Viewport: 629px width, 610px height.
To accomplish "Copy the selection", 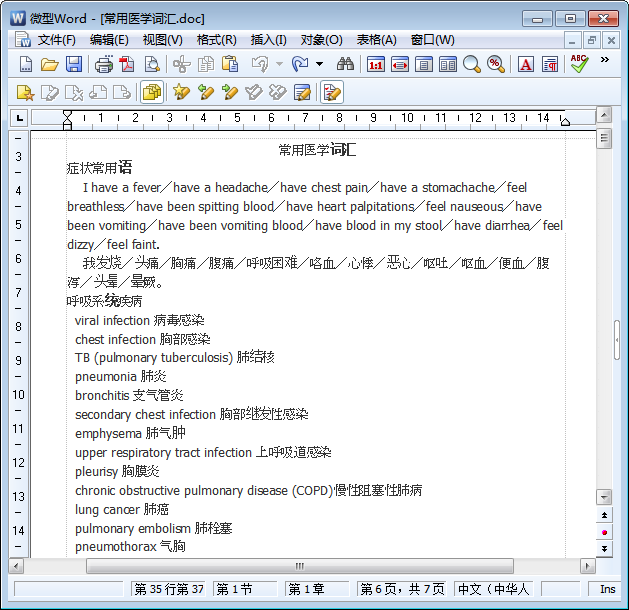I will (x=206, y=64).
